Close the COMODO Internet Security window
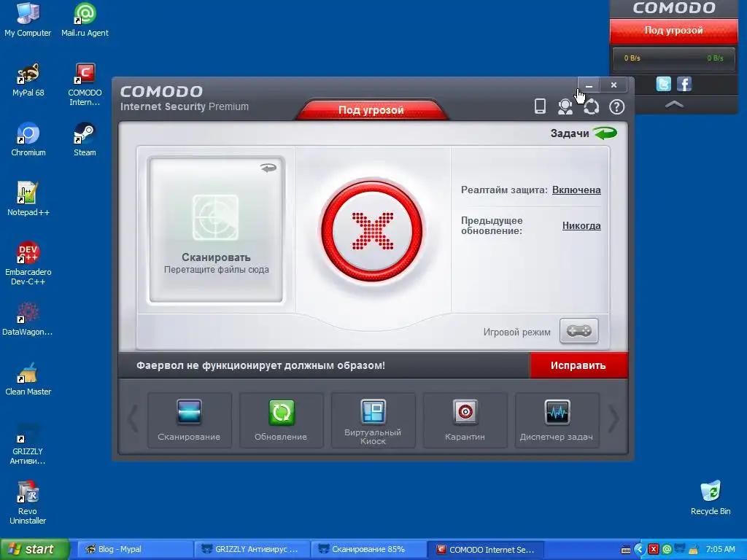Screen dimensions: 747x560 (614, 85)
